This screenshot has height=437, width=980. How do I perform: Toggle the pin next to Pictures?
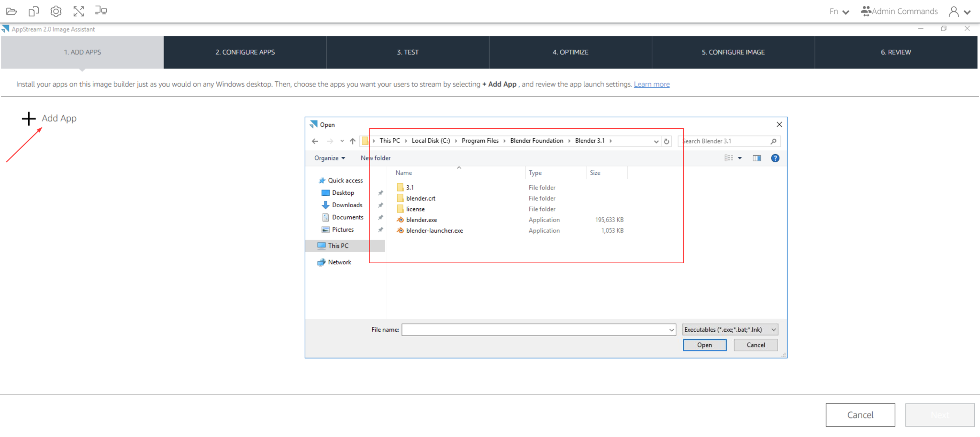pos(380,229)
